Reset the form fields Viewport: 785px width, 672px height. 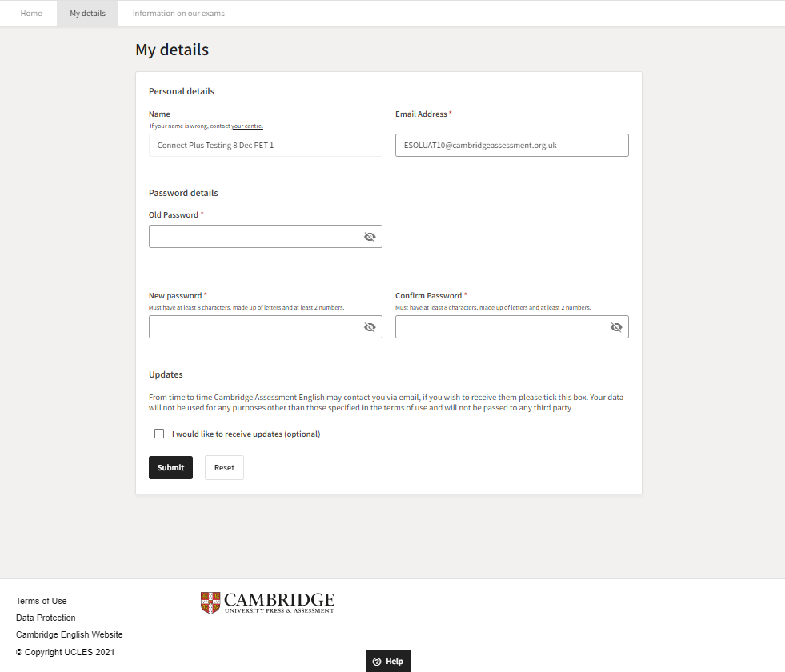pyautogui.click(x=224, y=467)
